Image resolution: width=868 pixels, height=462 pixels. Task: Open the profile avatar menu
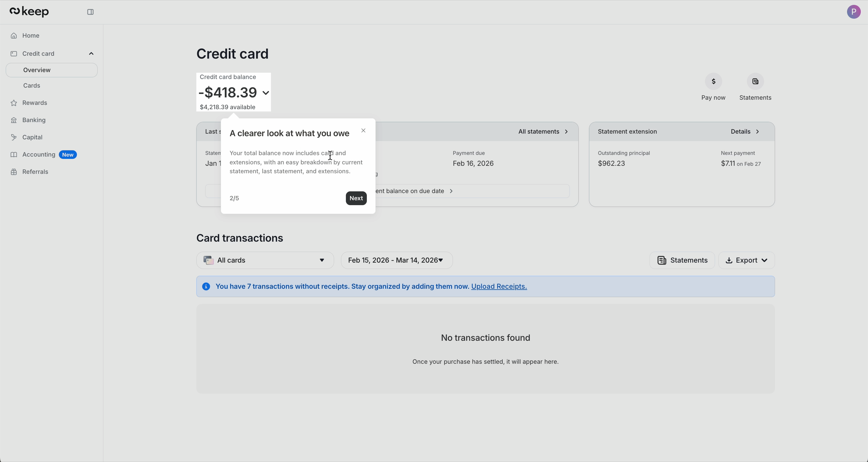pos(854,12)
